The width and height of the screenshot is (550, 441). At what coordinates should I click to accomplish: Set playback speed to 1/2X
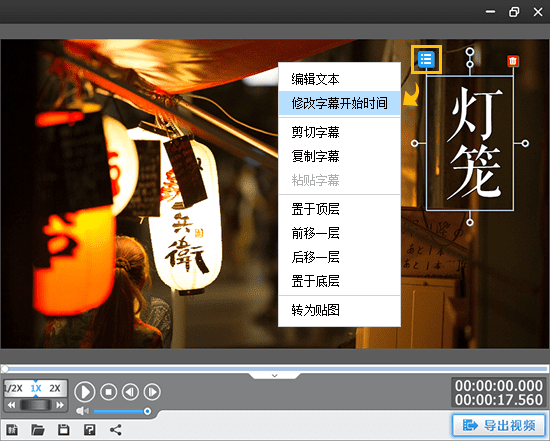pyautogui.click(x=13, y=388)
